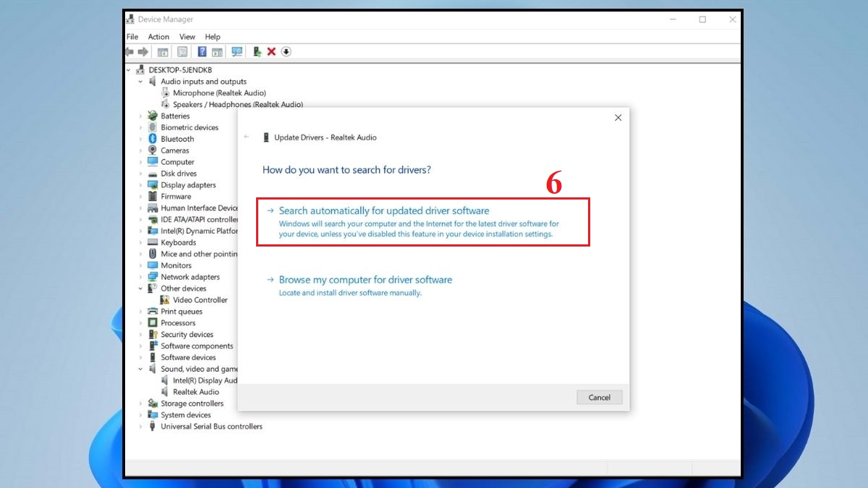Select the Realtek Audio device row
868x488 pixels.
coord(196,392)
